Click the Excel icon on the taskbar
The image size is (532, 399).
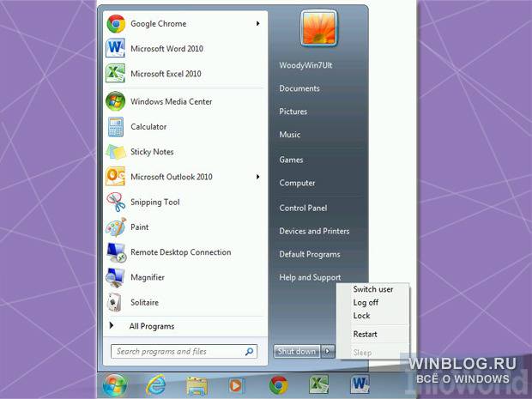pyautogui.click(x=318, y=384)
